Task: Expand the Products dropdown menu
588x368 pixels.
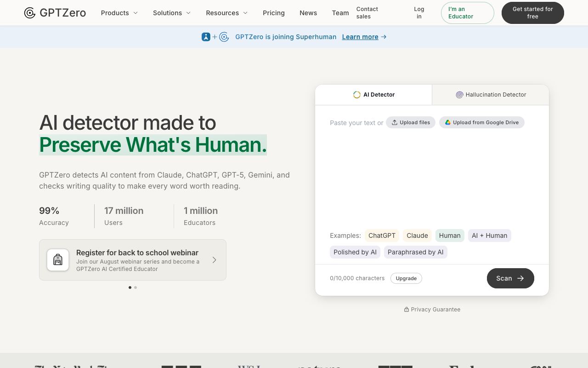Action: 119,13
